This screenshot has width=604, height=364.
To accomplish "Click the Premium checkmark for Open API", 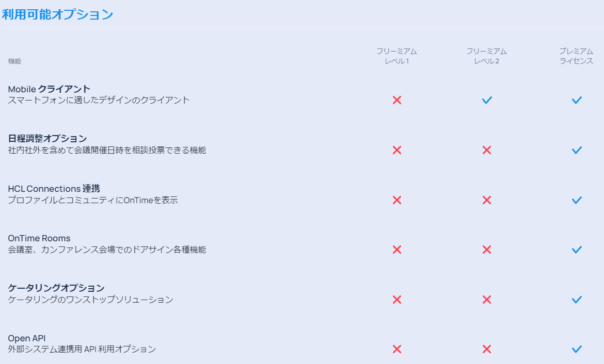I will coord(577,349).
